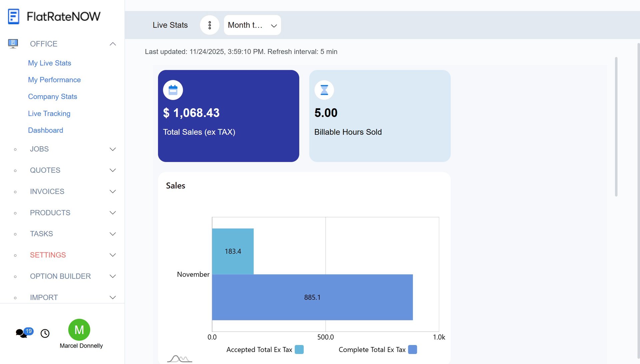Screen dimensions: 640x364
Task: Click hourglass icon on Billable Hours card
Action: point(324,90)
